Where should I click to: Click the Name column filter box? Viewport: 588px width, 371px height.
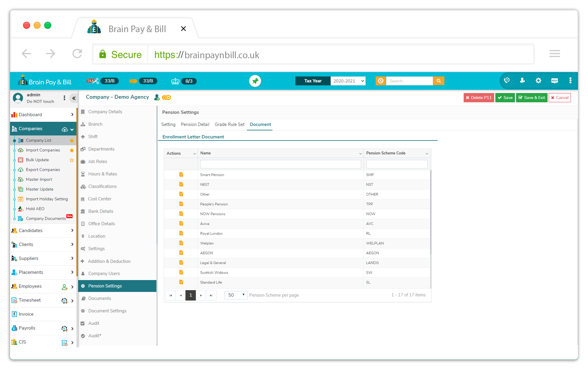[x=281, y=164]
